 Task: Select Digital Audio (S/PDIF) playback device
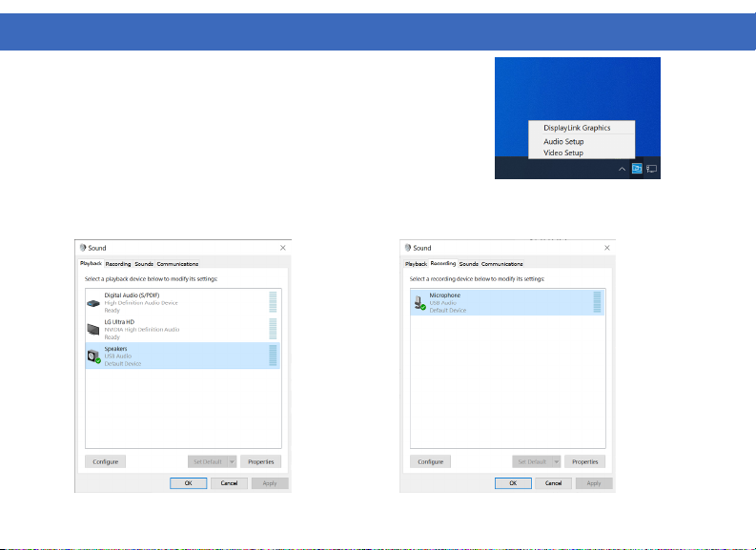(183, 303)
